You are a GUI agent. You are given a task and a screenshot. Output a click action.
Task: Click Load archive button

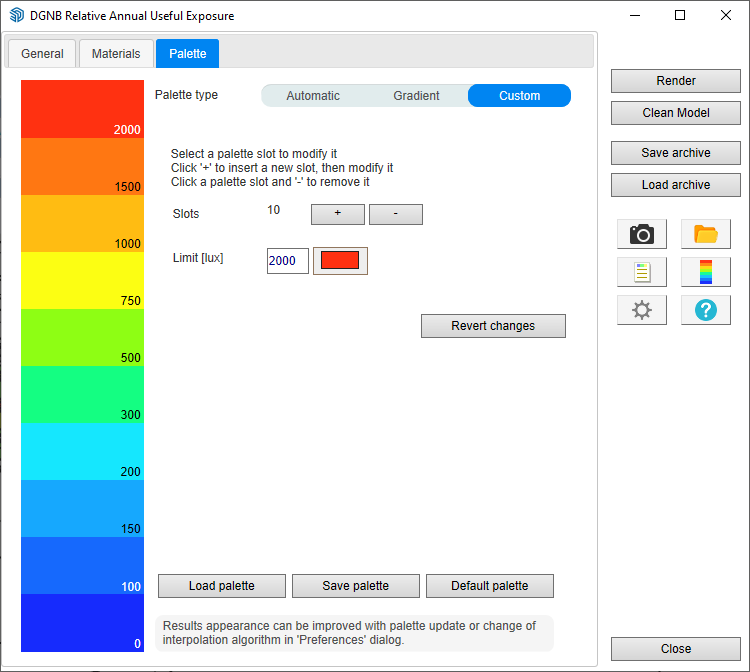[676, 185]
